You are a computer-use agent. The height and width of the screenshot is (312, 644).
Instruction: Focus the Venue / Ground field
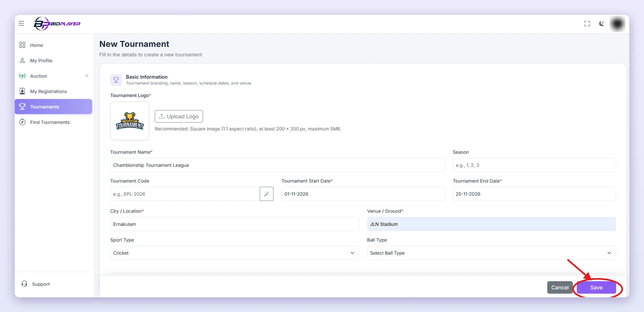pyautogui.click(x=492, y=224)
